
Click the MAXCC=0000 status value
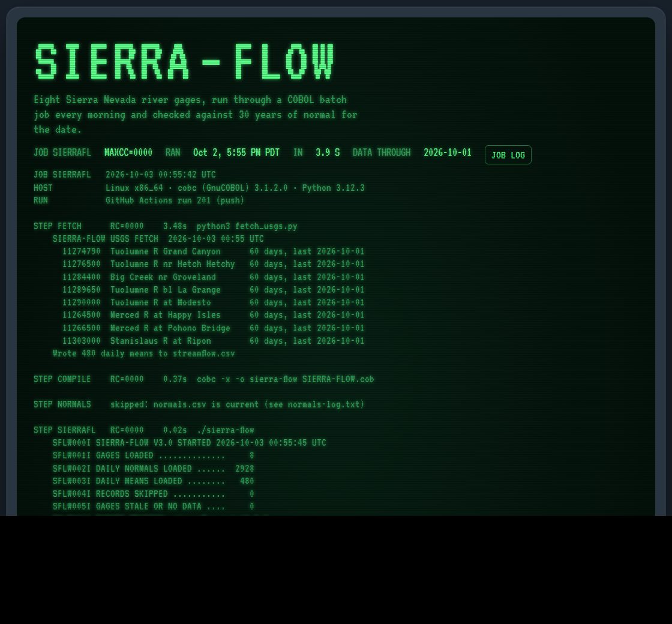pyautogui.click(x=128, y=152)
